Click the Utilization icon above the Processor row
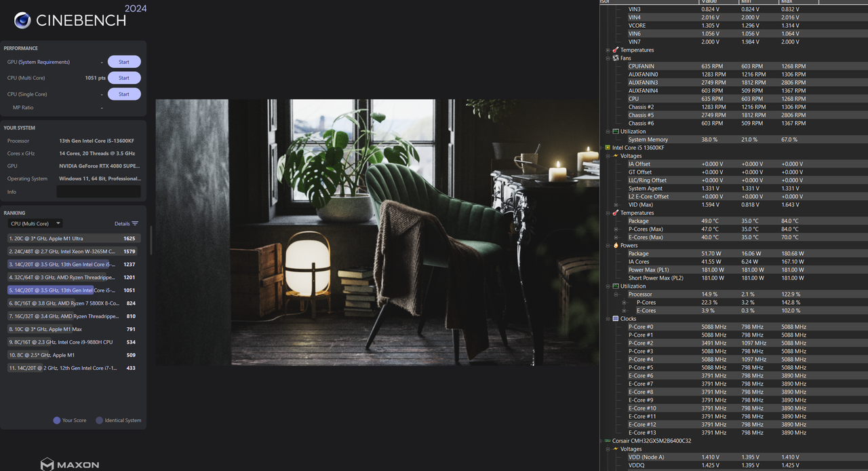Image resolution: width=868 pixels, height=471 pixels. [x=616, y=286]
